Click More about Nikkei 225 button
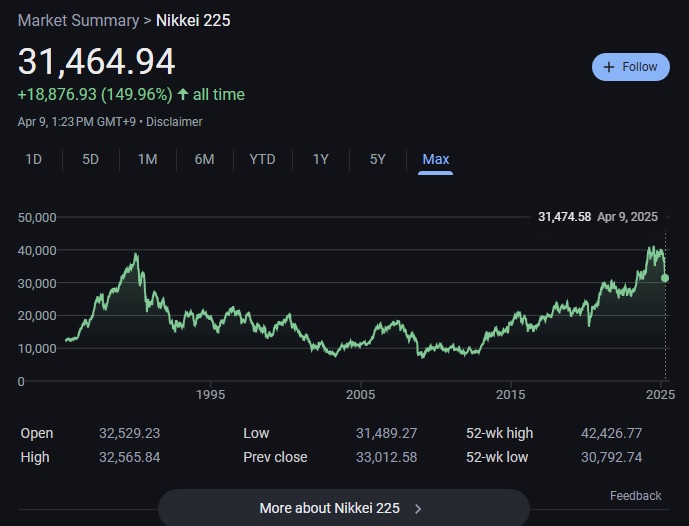Viewport: 689px width, 526px height. pyautogui.click(x=344, y=508)
